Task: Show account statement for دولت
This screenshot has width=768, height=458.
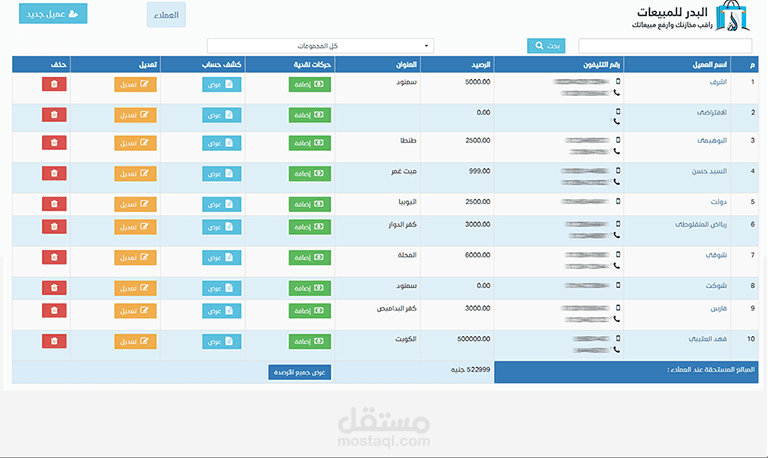Action: point(221,204)
